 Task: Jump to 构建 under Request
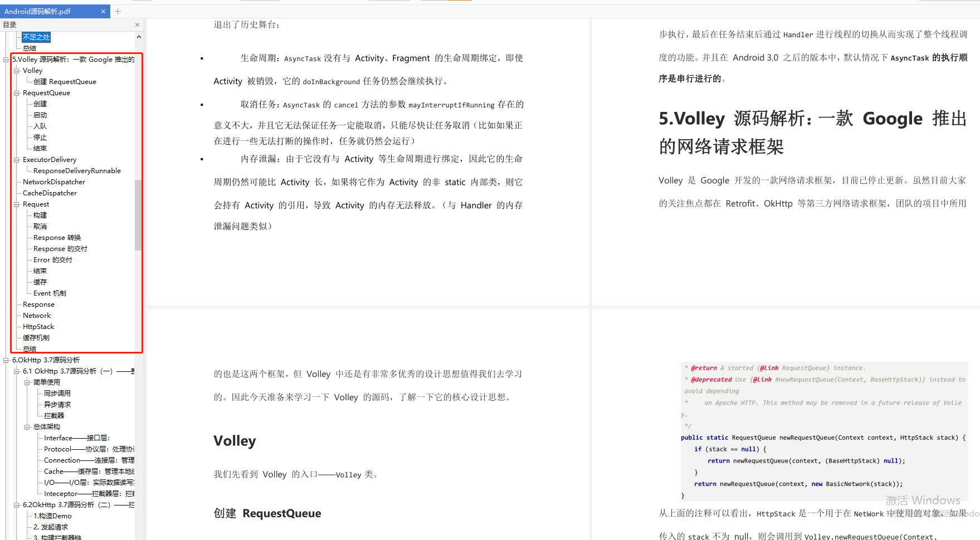click(40, 215)
